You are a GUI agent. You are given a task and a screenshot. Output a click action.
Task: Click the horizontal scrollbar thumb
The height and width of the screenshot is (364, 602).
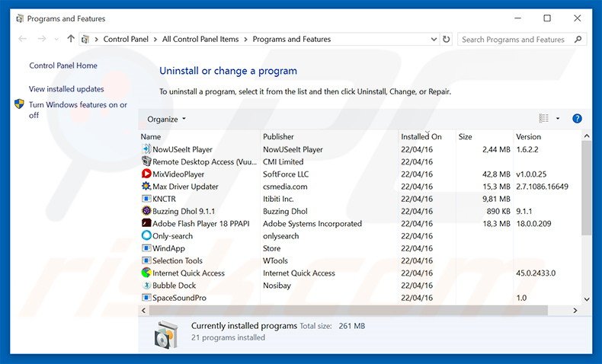click(x=348, y=310)
